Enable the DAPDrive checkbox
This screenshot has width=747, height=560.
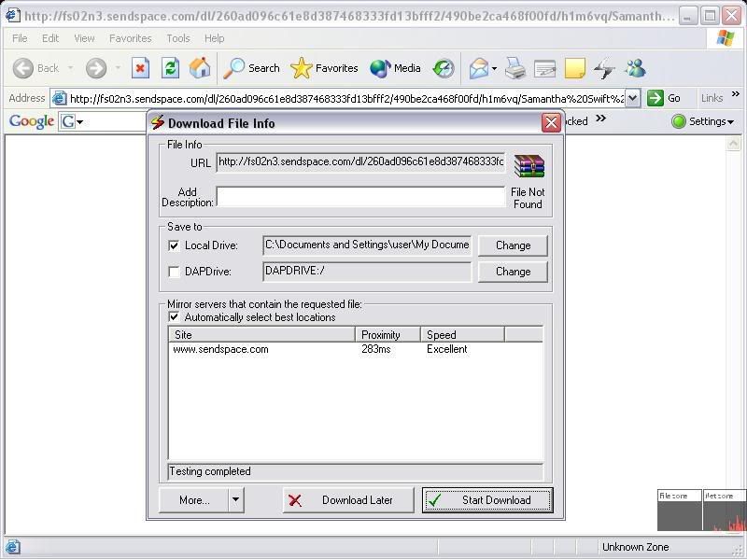tap(174, 272)
